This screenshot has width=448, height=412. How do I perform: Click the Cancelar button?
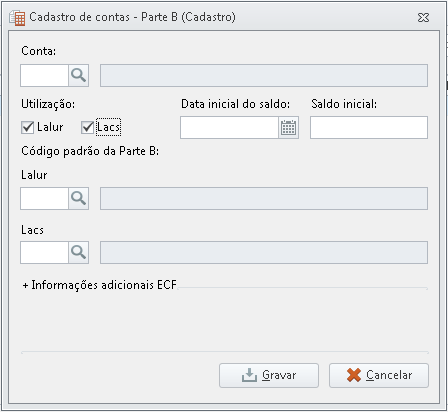click(379, 375)
